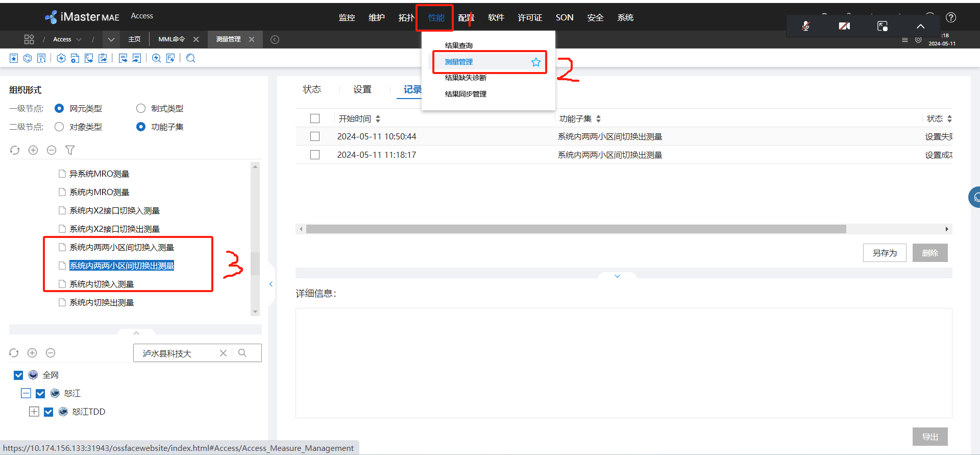The image size is (980, 455).
Task: Expand the meeting toolbar up chevron
Action: point(920,26)
